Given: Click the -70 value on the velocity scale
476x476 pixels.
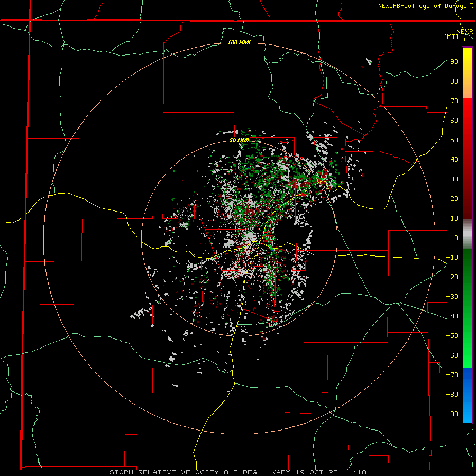Looking at the screenshot, I should tap(452, 375).
